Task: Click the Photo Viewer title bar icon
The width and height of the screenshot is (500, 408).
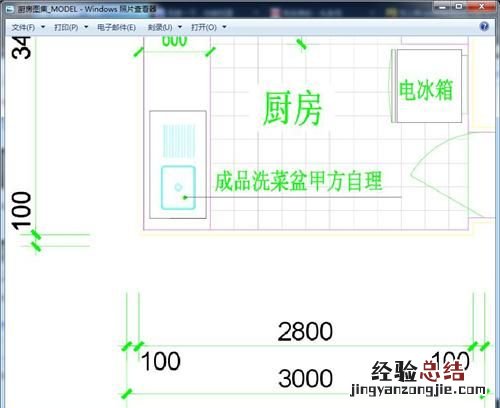Action: click(9, 9)
